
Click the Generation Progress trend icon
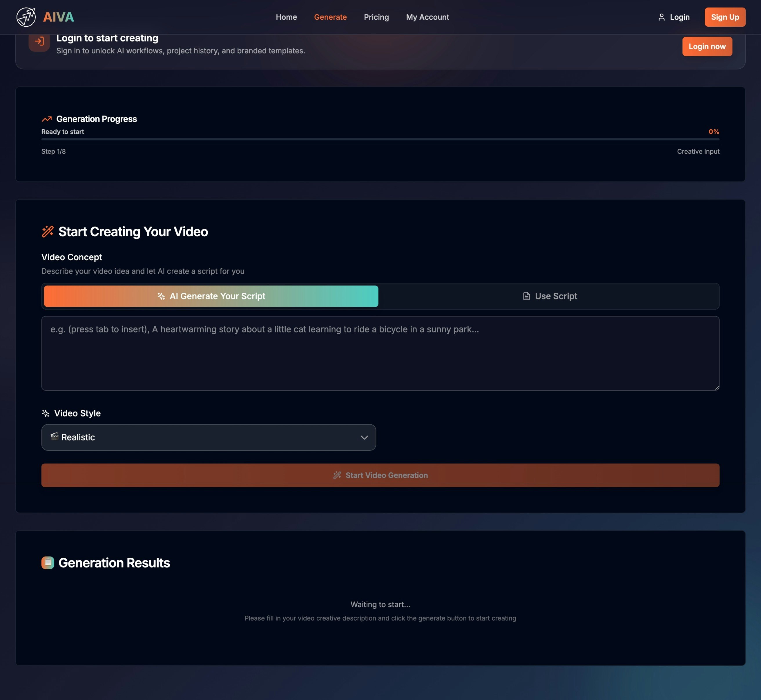(x=47, y=119)
